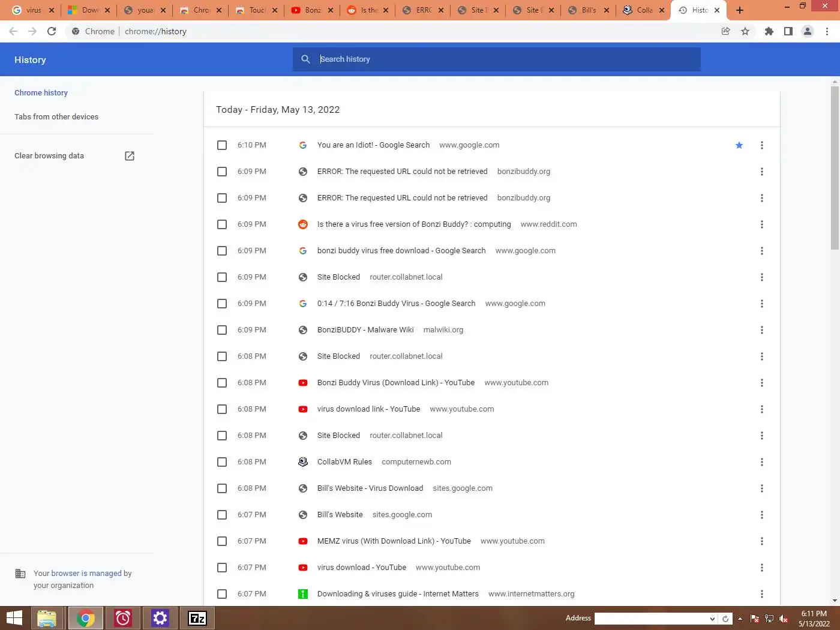Screen dimensions: 840x630
Task: Open 'Downloading & viruses guide' entry
Action: (x=398, y=594)
